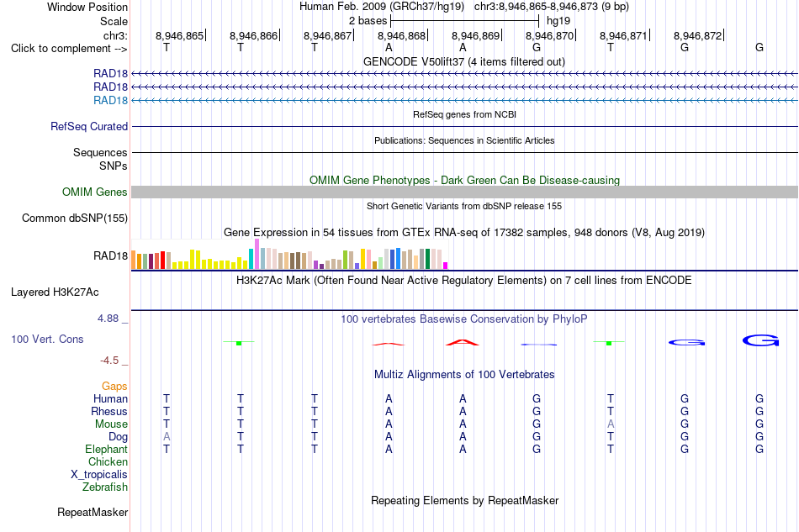Open the RepeatMasker track label
This screenshot has width=799, height=532.
(x=93, y=512)
